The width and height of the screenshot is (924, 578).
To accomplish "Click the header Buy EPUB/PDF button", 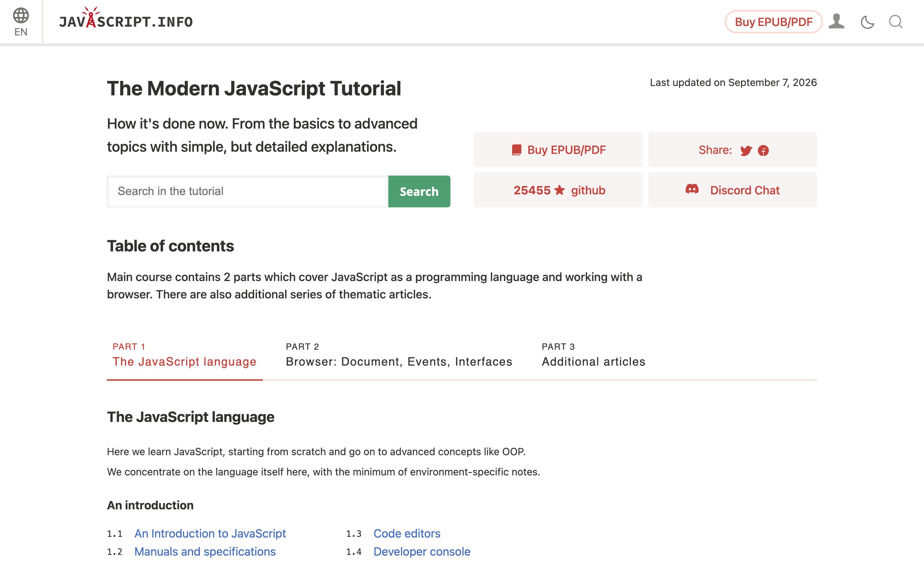I will click(x=773, y=22).
